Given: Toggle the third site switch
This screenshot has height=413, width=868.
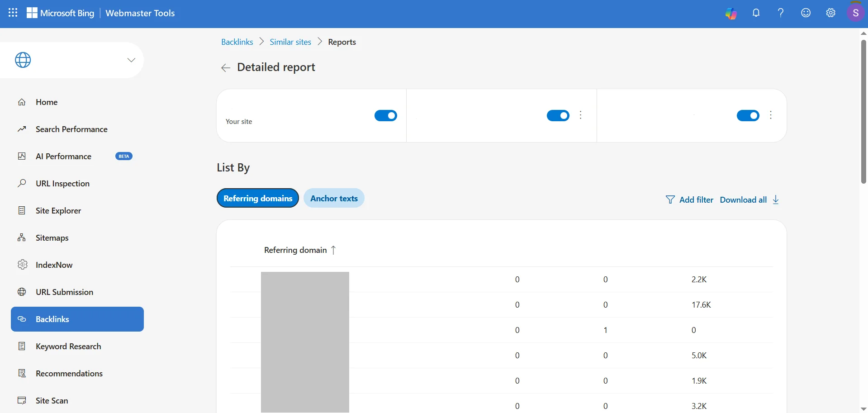Looking at the screenshot, I should point(748,116).
